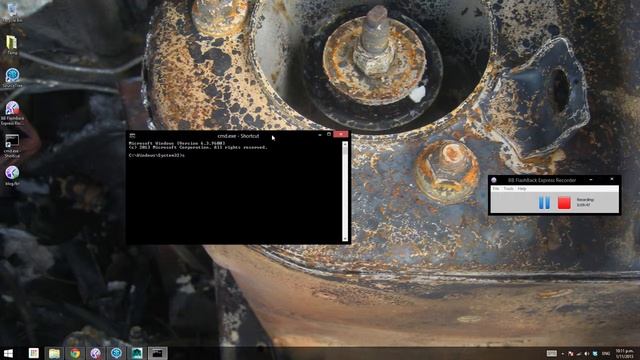The image size is (640, 360).
Task: Open the network tray icon
Action: pos(579,354)
